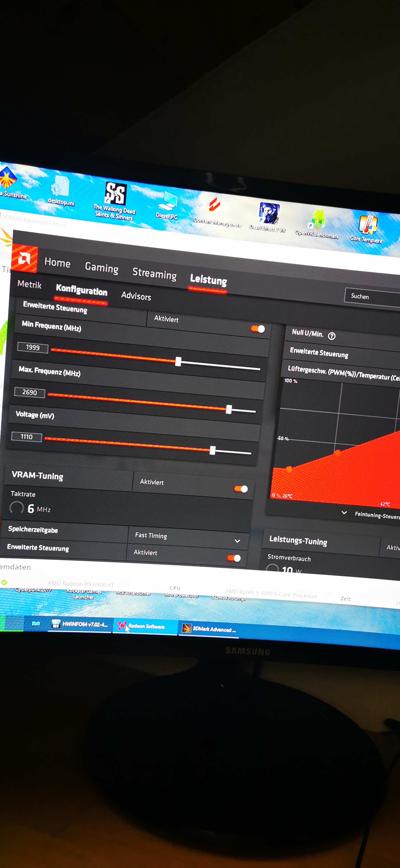
Task: Click the Min Frequenz value box 1999
Action: click(x=33, y=347)
